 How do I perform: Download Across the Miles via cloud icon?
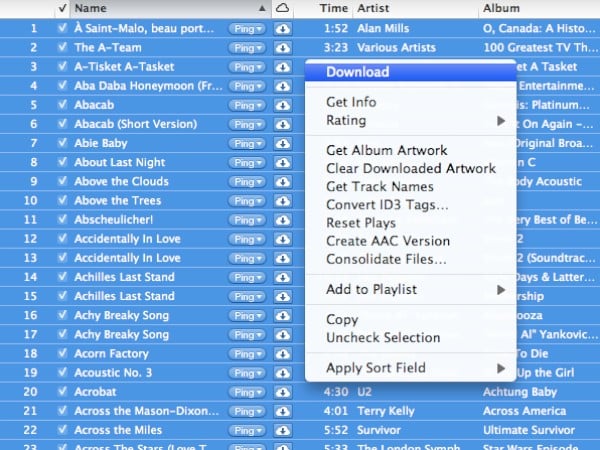pos(283,430)
